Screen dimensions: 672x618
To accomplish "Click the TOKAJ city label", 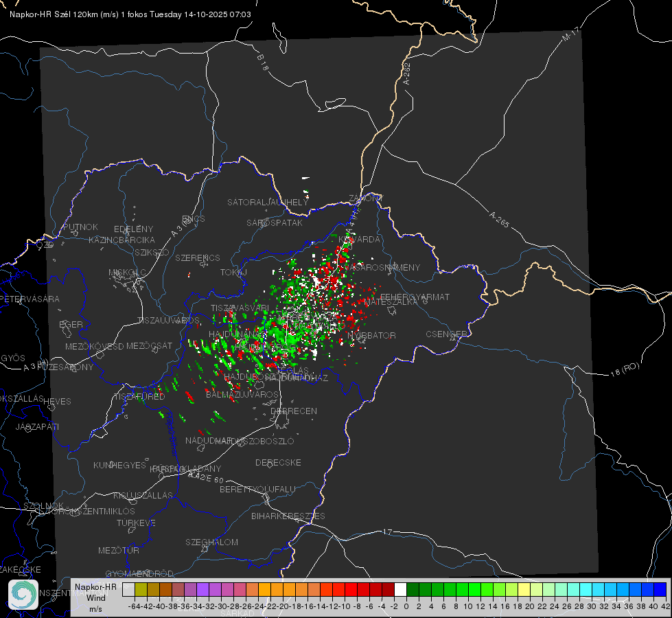I will (x=233, y=273).
